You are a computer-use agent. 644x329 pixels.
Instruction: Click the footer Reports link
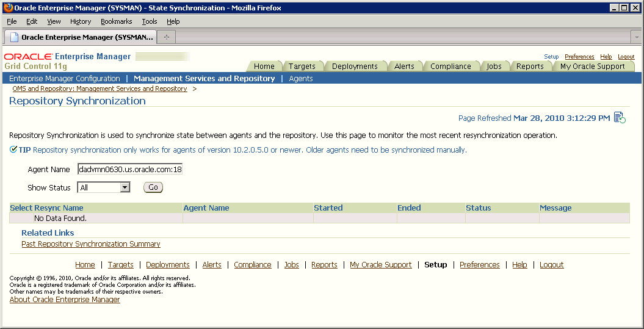325,265
